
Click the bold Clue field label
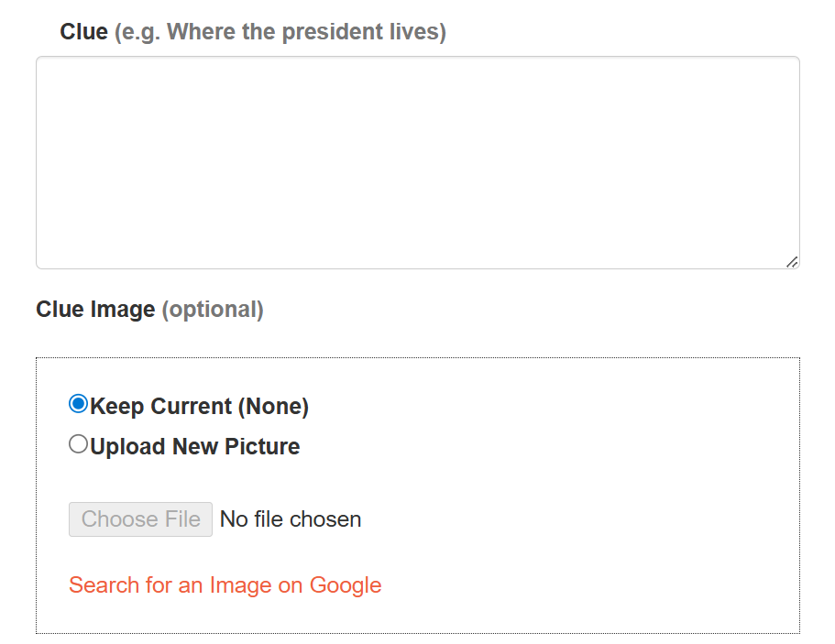83,32
